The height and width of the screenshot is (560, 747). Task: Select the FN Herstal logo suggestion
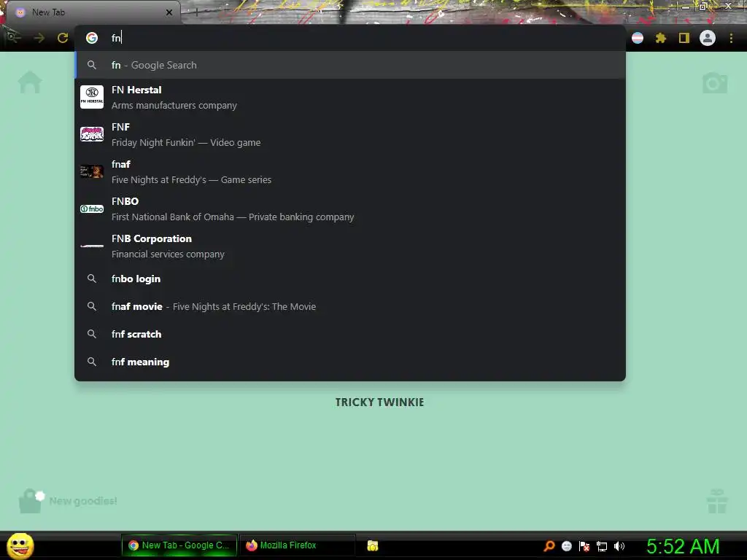(92, 97)
